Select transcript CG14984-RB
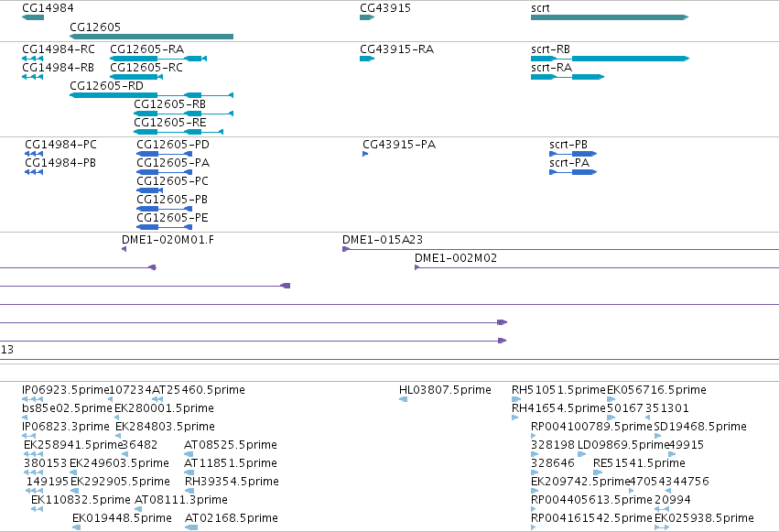The width and height of the screenshot is (779, 532). 33,77
